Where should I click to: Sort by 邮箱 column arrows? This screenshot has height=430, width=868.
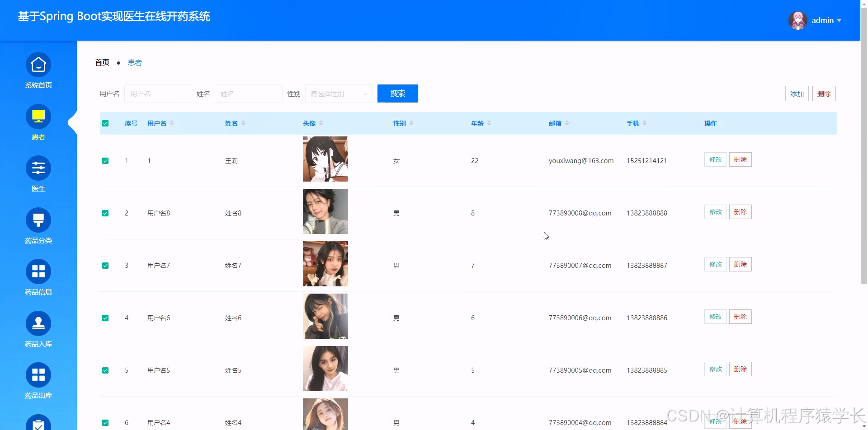tap(567, 123)
